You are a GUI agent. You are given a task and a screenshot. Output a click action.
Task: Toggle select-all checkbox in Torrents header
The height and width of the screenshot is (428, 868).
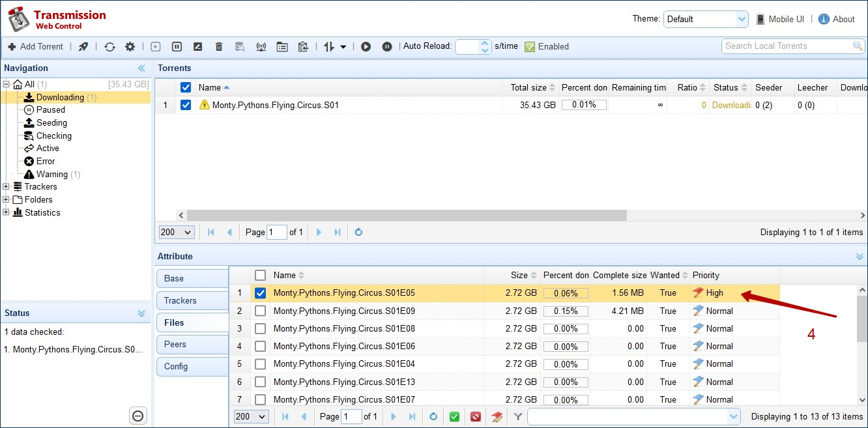186,87
